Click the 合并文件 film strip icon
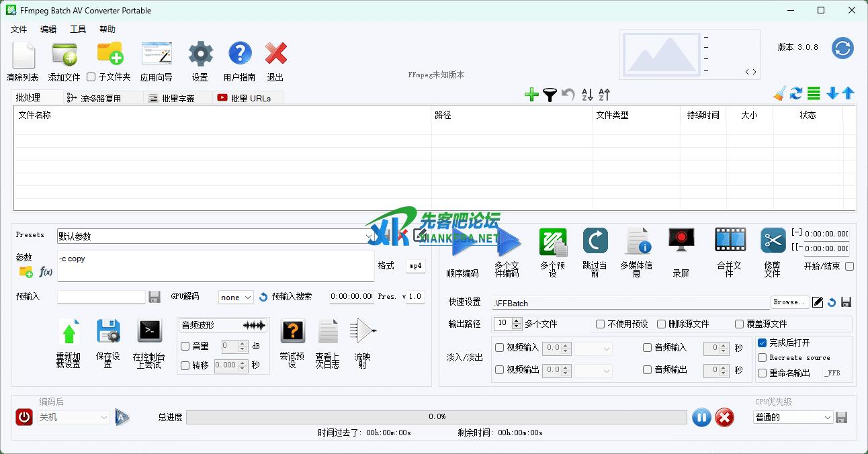This screenshot has width=868, height=454. [730, 240]
